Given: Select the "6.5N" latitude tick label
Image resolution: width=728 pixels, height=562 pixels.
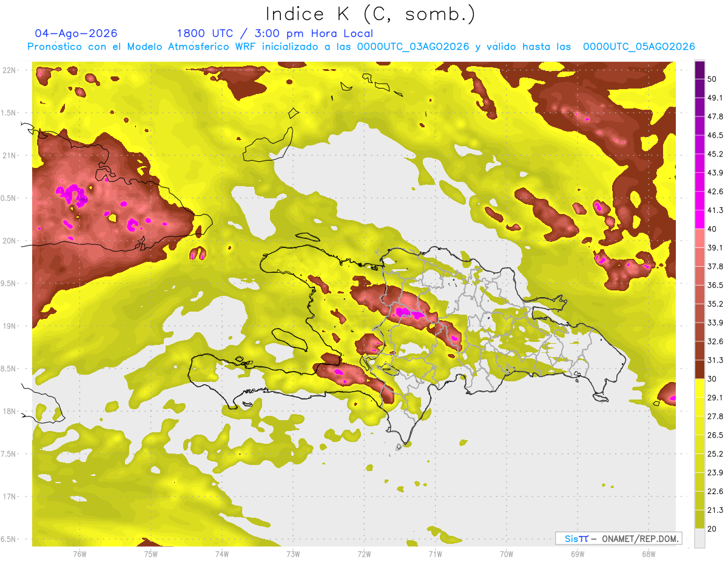Looking at the screenshot, I should click(9, 540).
